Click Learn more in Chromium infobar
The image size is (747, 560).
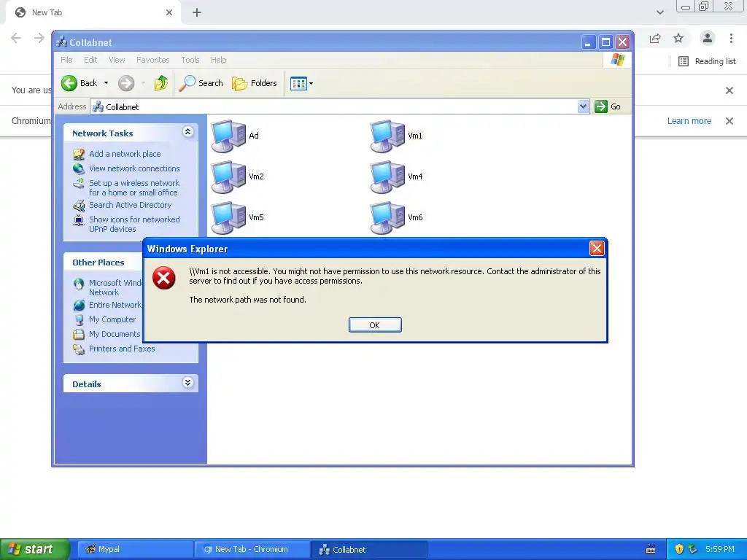click(x=689, y=121)
